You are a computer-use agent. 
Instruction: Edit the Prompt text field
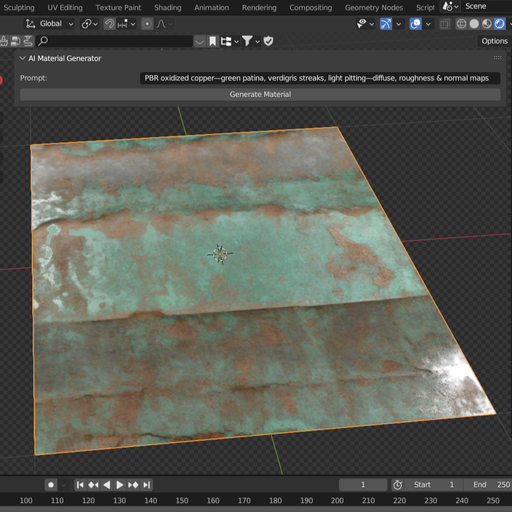tap(320, 78)
